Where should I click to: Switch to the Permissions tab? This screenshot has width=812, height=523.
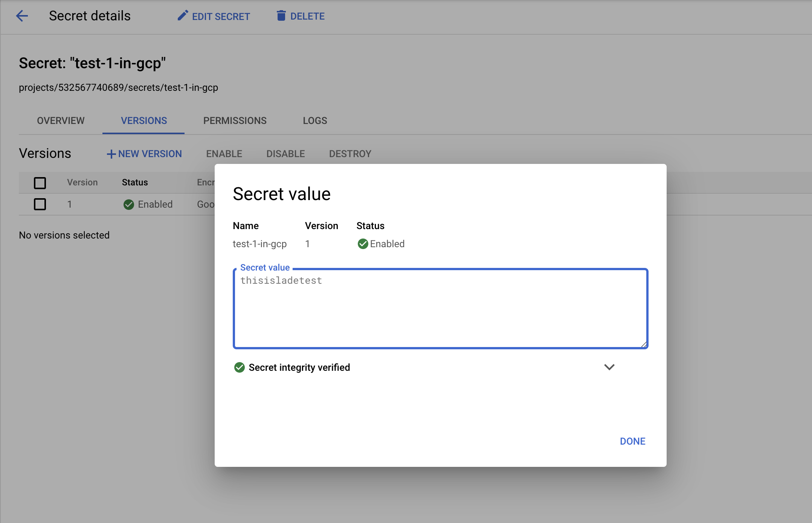[235, 121]
